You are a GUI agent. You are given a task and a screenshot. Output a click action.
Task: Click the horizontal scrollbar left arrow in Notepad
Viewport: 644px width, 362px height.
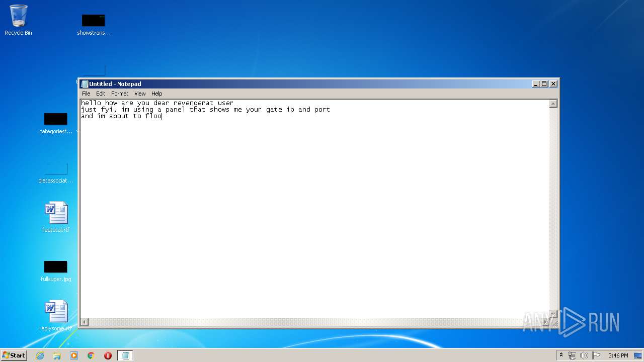pos(85,322)
